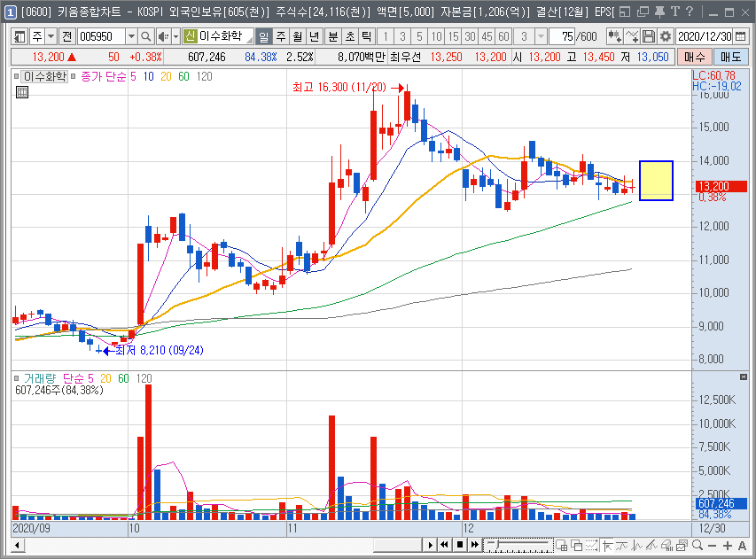Click the stop button in playback controls

pyautogui.click(x=460, y=545)
